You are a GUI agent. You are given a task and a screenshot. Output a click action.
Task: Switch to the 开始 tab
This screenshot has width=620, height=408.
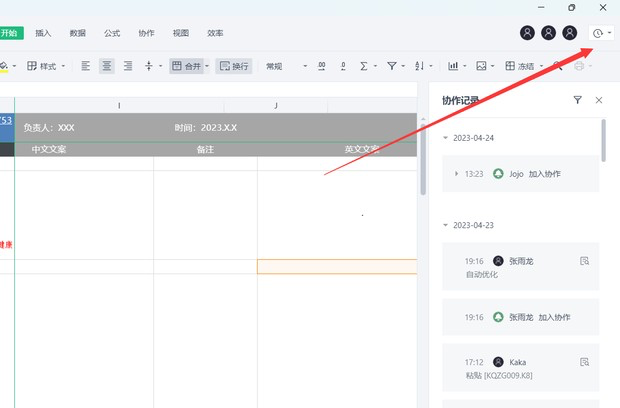[x=9, y=33]
